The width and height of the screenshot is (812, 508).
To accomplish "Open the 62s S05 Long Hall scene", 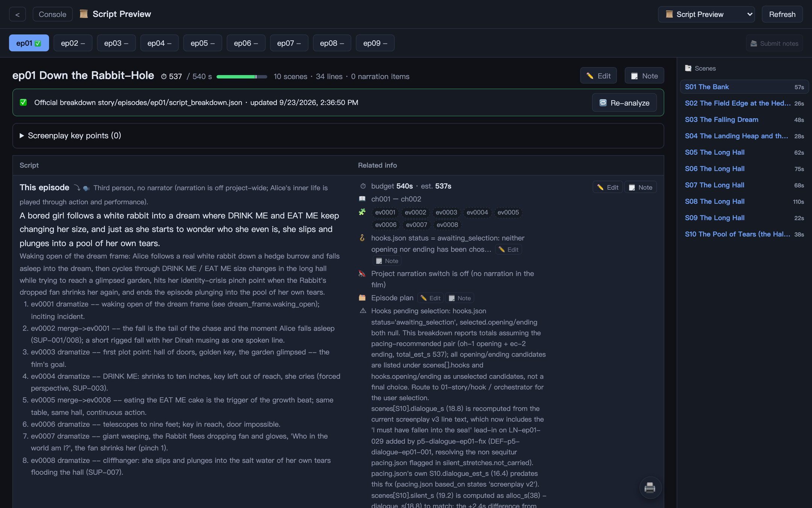I will 744,152.
